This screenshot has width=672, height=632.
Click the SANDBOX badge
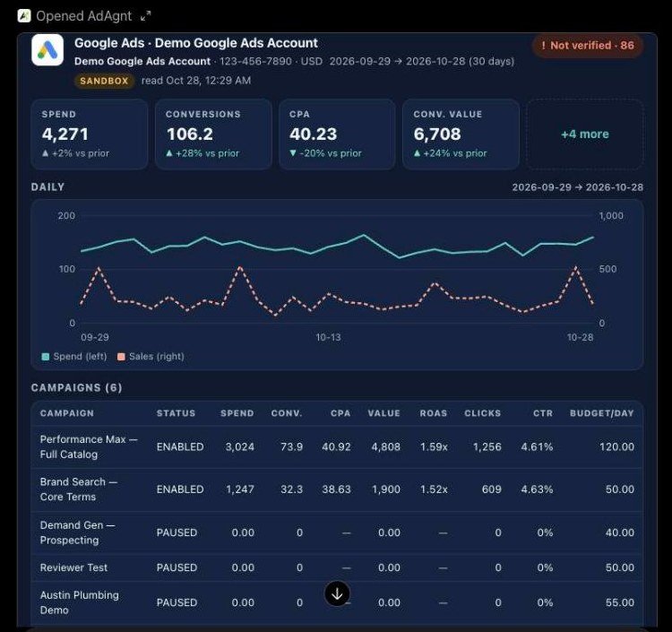point(104,81)
